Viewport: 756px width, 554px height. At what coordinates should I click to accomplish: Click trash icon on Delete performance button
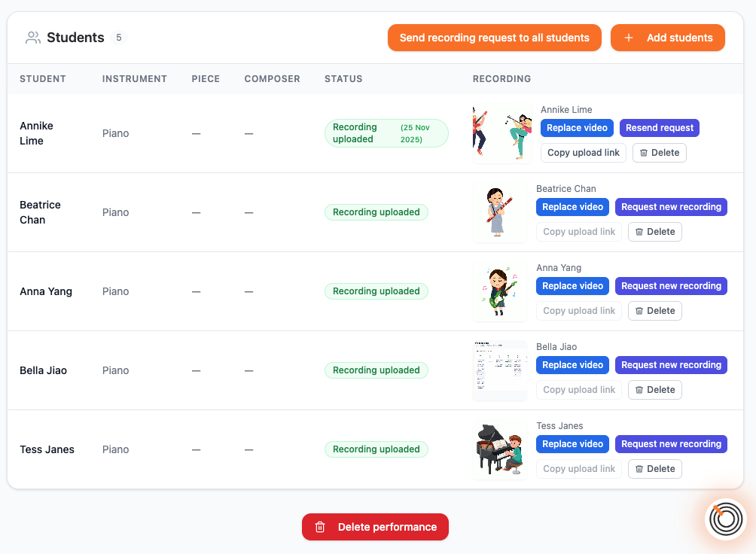tap(320, 527)
